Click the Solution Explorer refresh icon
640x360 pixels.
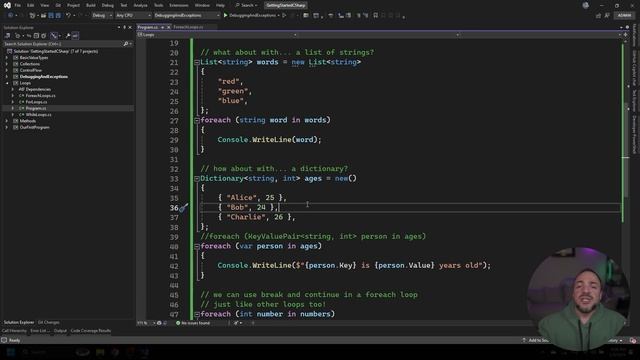coord(29,36)
